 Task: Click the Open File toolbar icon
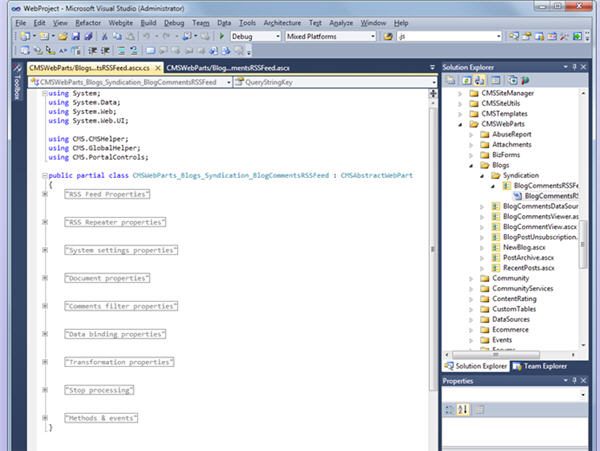tap(62, 36)
